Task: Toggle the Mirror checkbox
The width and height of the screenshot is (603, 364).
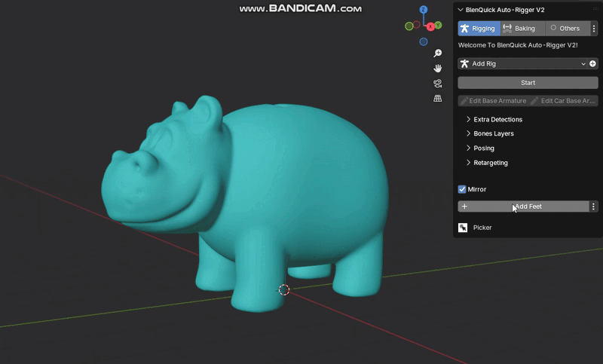Action: (x=462, y=189)
